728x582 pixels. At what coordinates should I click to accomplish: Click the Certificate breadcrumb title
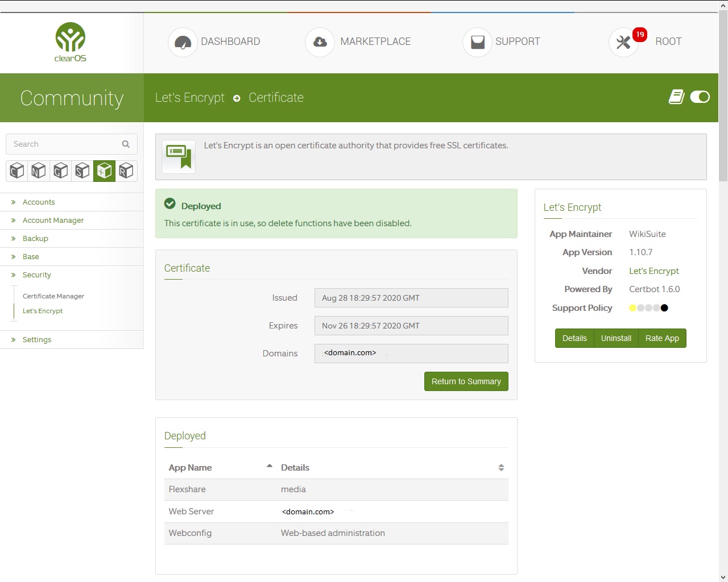coord(276,98)
